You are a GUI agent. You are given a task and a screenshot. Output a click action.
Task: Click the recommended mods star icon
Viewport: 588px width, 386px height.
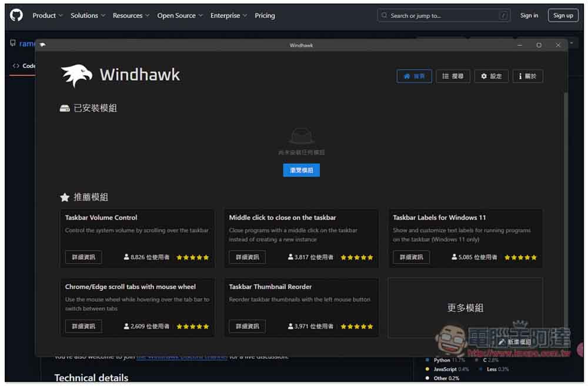(65, 197)
